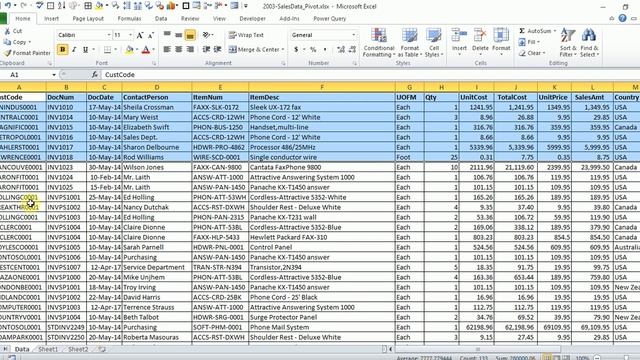Screen dimensions: 640x360
Task: Click the Increase Indent icon
Action: click(218, 49)
